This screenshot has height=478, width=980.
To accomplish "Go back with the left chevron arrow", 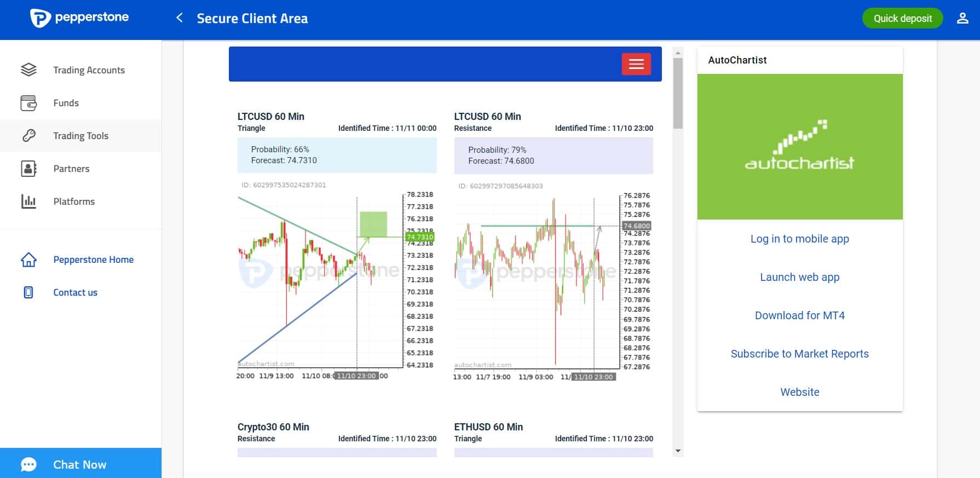I will point(179,18).
